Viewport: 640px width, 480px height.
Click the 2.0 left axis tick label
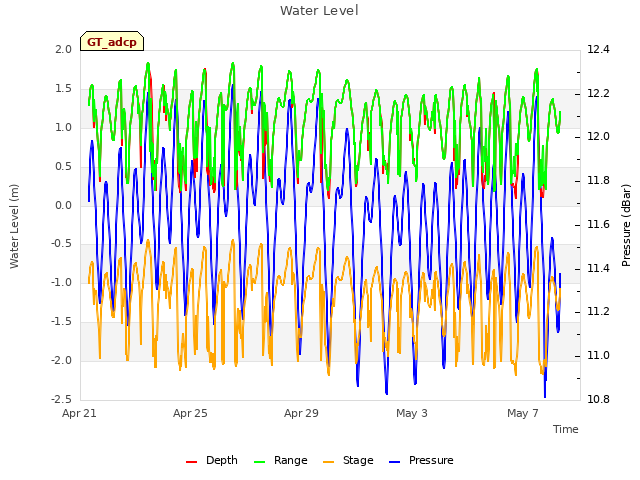63,49
